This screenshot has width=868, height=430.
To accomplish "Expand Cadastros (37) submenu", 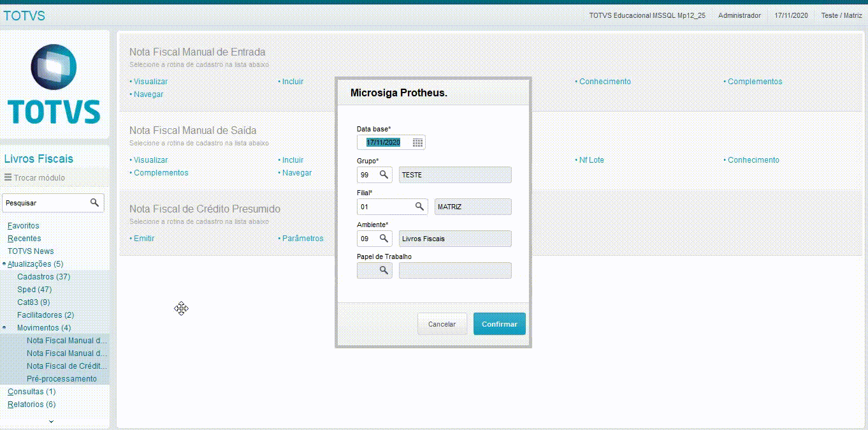I will point(43,276).
